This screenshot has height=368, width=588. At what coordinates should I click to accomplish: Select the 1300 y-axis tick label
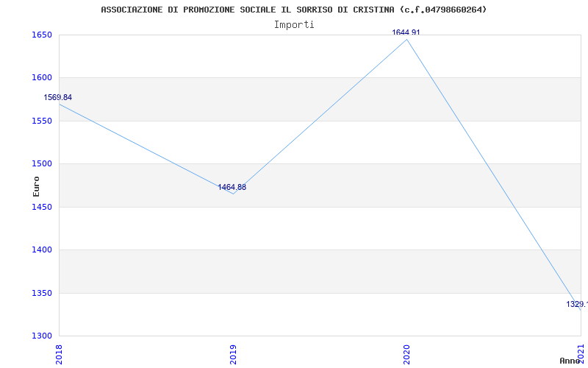click(x=42, y=336)
